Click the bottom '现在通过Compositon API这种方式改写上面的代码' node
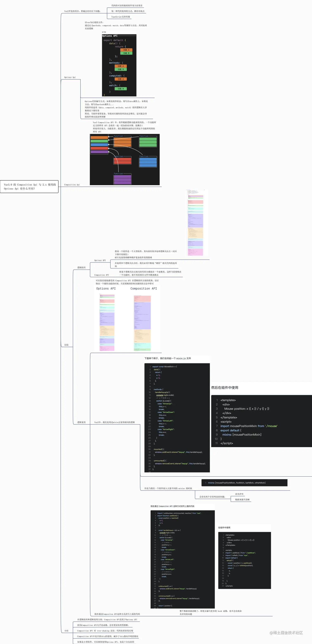 [117, 614]
